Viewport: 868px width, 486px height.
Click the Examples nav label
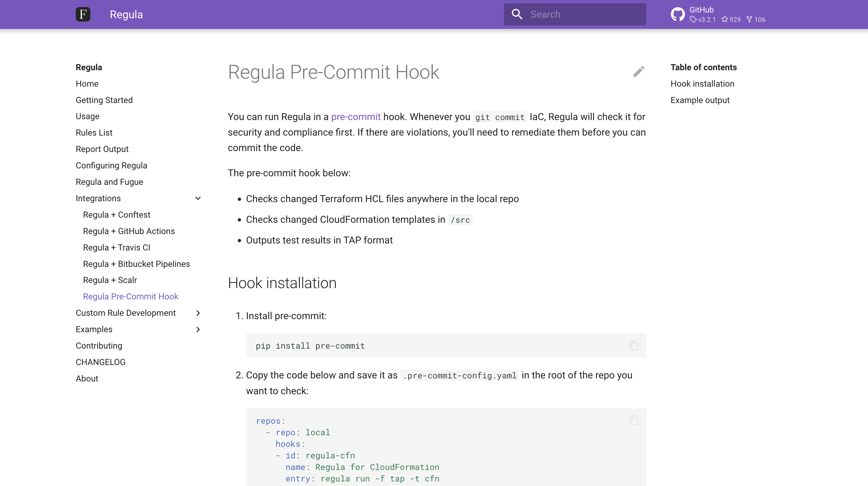94,329
